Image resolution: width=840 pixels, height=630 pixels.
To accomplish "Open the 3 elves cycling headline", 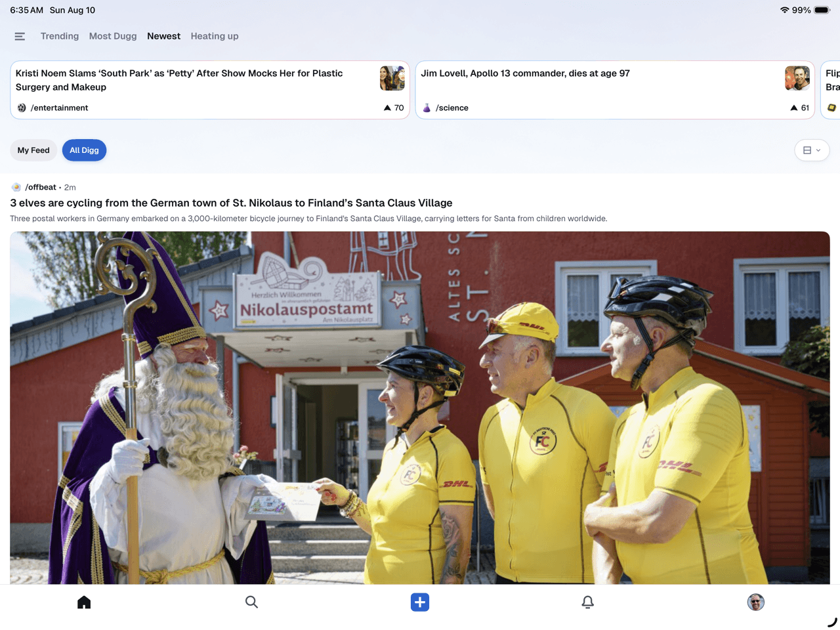I will pos(231,203).
